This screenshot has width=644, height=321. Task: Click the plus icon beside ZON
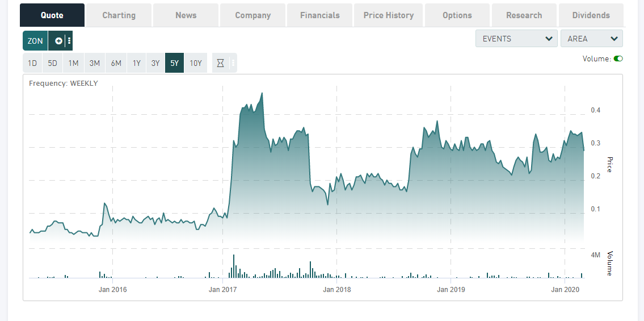coord(58,41)
